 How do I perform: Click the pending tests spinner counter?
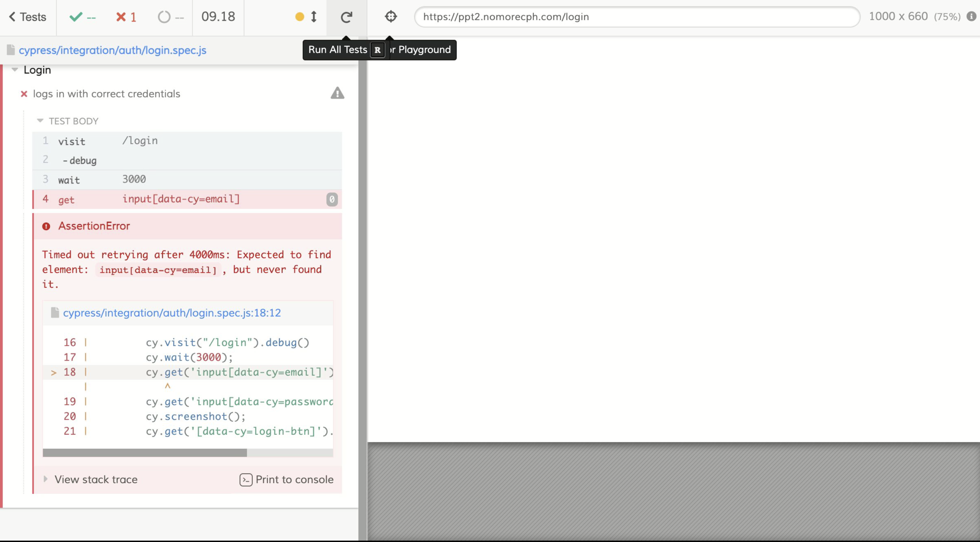click(x=171, y=17)
